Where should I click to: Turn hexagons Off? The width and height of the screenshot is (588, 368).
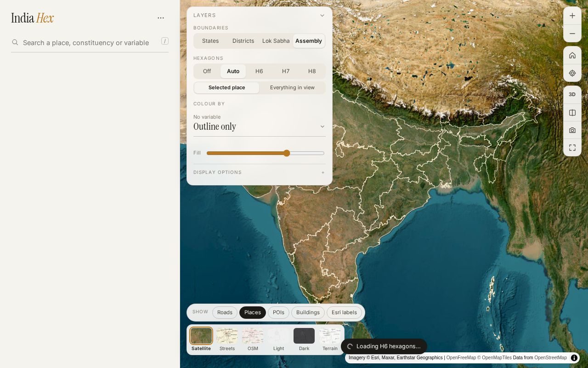[x=207, y=71]
